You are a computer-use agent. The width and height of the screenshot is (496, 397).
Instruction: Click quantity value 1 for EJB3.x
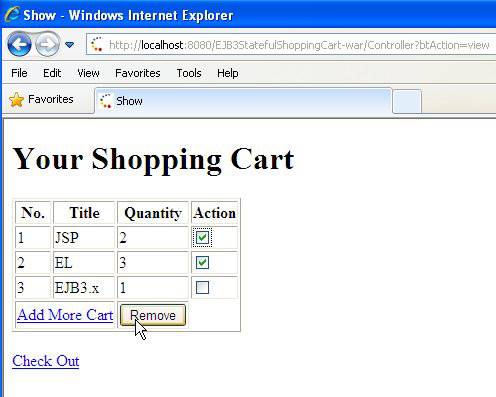click(123, 288)
